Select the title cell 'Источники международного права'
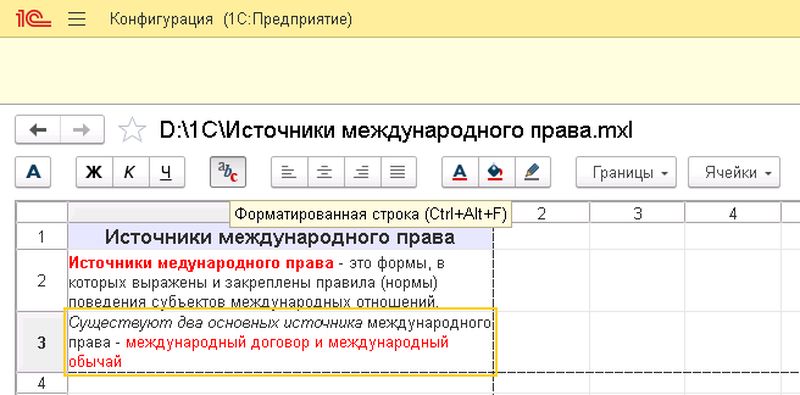This screenshot has height=395, width=800. click(280, 237)
